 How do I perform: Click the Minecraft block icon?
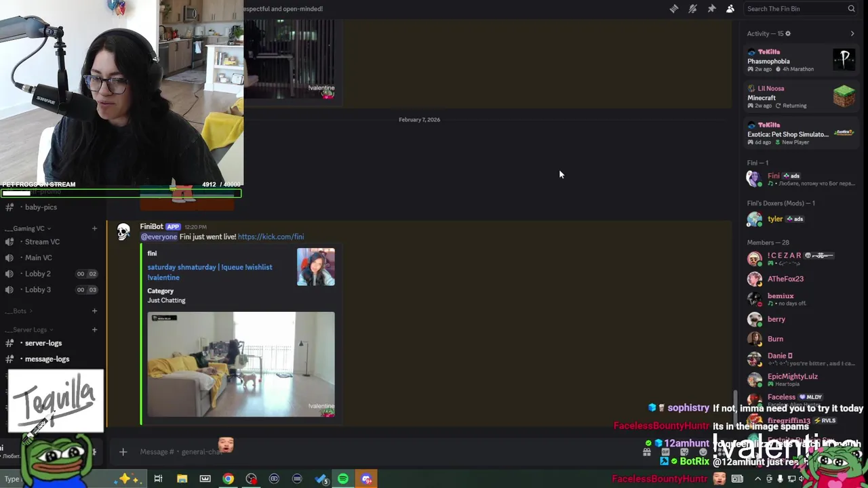[844, 96]
